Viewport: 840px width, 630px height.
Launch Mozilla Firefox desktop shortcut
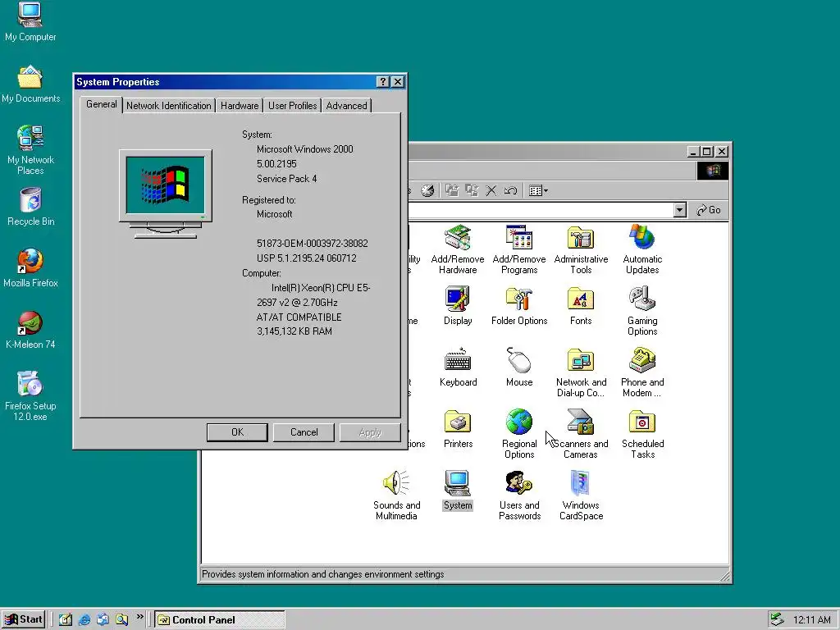(x=30, y=268)
